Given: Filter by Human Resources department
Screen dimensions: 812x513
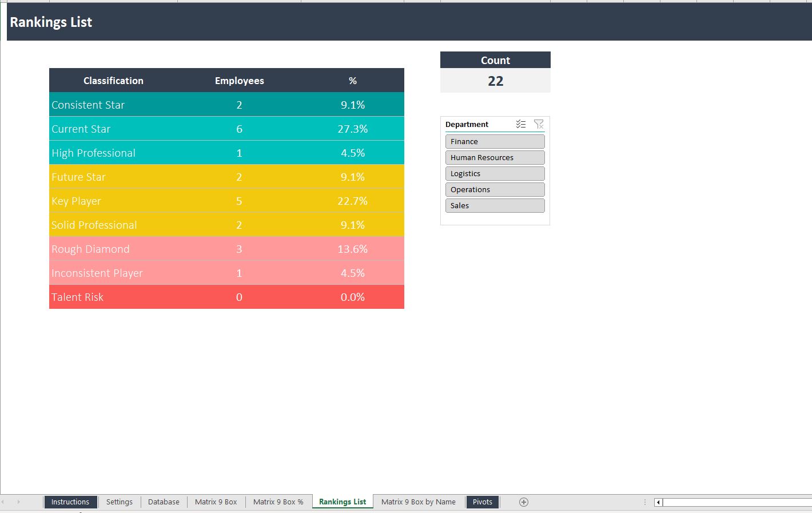Looking at the screenshot, I should pos(495,158).
